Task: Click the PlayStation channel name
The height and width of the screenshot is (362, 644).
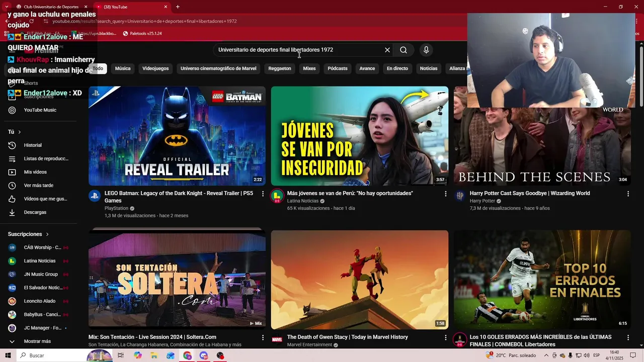Action: [x=116, y=208]
